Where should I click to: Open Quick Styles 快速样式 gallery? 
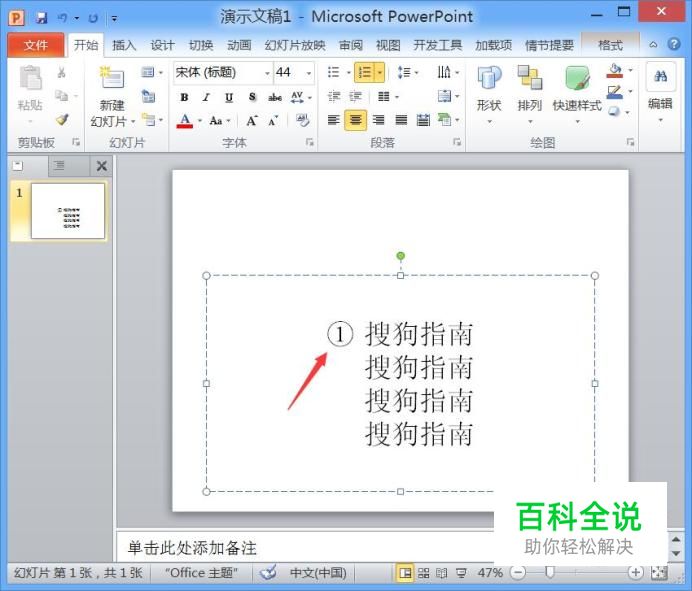pyautogui.click(x=577, y=92)
